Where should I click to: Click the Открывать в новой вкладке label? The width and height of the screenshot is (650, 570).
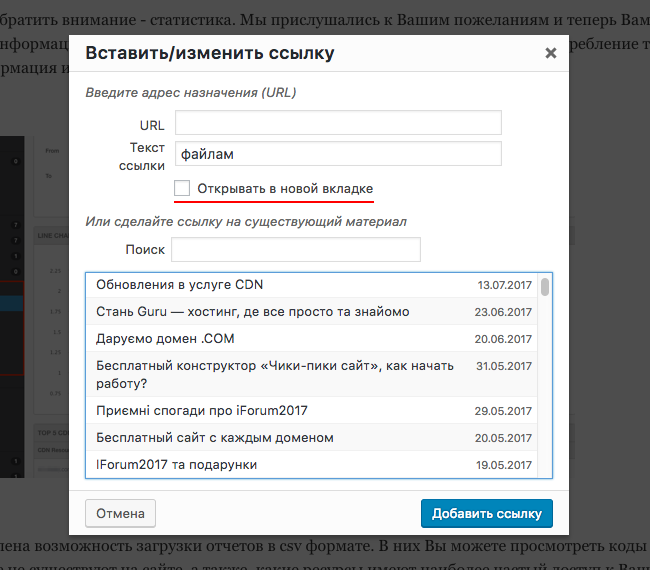click(285, 188)
